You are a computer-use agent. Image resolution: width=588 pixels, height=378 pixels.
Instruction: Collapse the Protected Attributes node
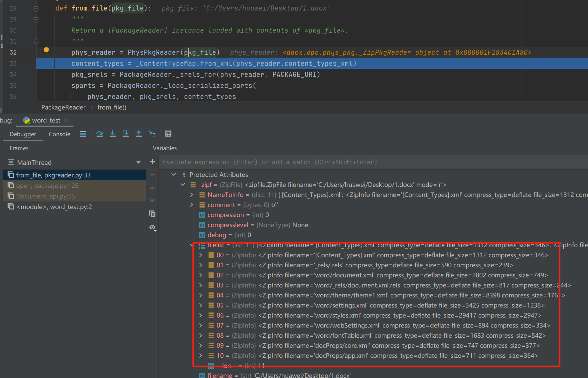point(174,175)
